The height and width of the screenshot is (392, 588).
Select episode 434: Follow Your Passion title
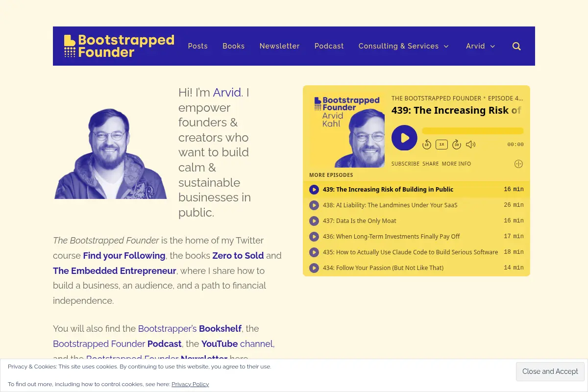[383, 268]
